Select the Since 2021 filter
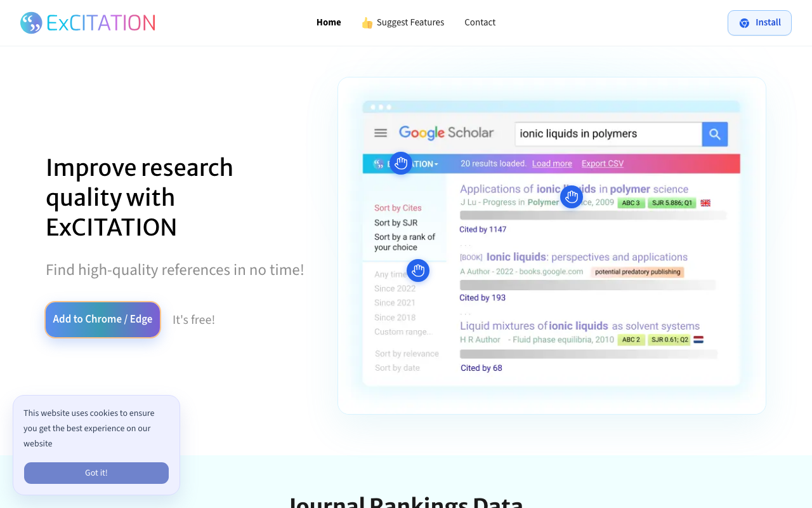Viewport: 812px width, 508px height. pos(395,304)
